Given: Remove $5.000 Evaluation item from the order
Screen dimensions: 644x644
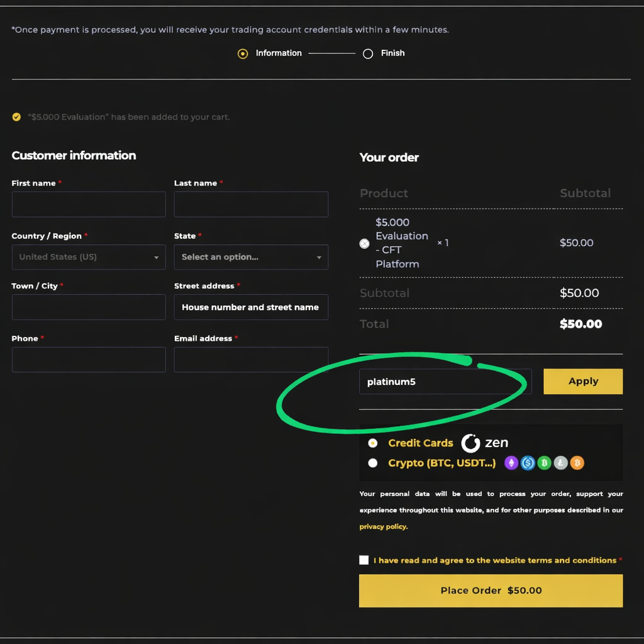Looking at the screenshot, I should pyautogui.click(x=364, y=243).
